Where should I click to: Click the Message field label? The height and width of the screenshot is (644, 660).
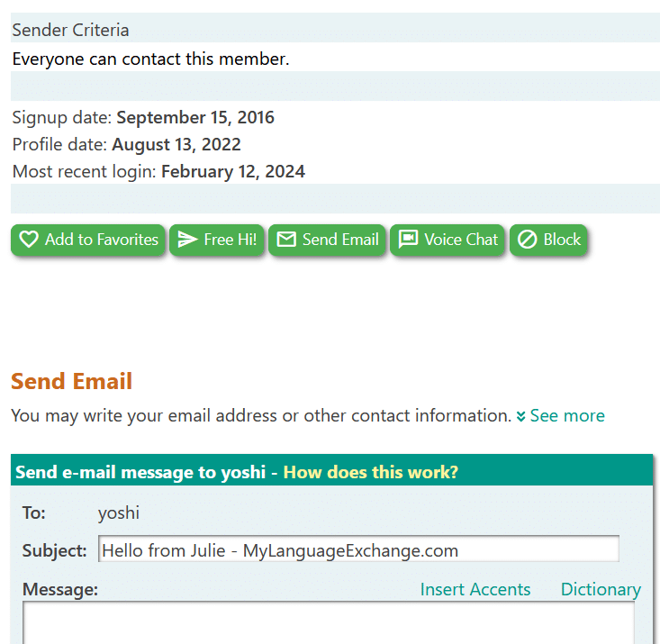pyautogui.click(x=59, y=590)
